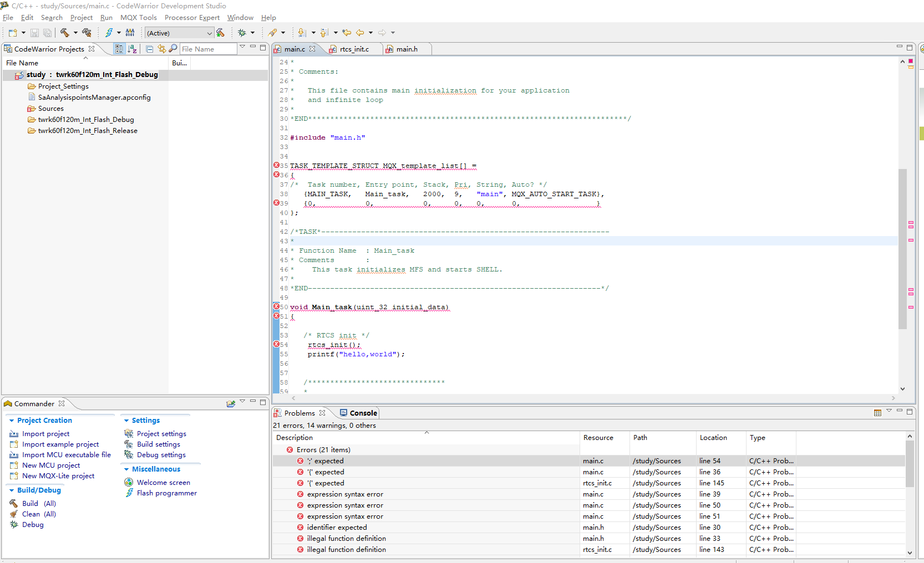Screen dimensions: 924x563
Task: Open the MQX Tools menu
Action: point(138,18)
